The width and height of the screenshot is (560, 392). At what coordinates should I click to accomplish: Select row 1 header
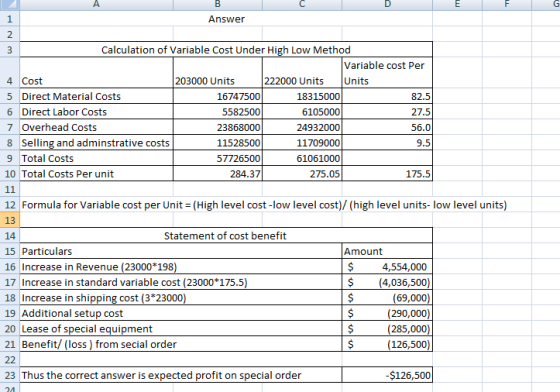point(10,19)
